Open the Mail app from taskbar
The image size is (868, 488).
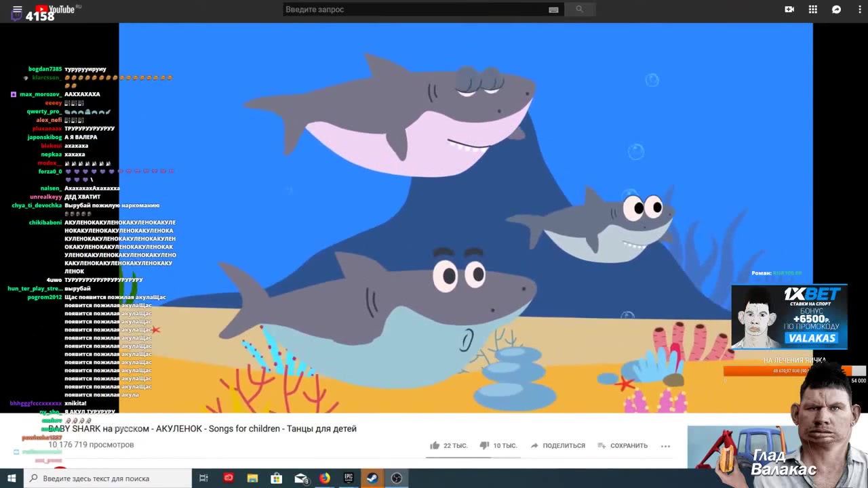301,478
